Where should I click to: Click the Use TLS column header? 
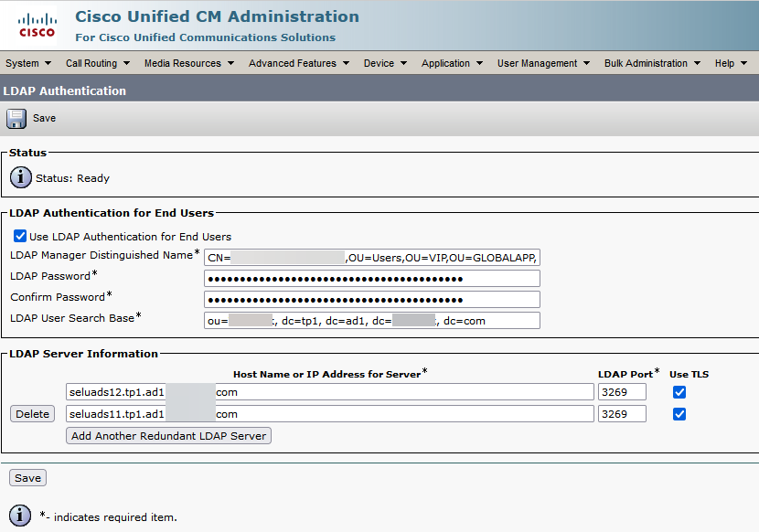pos(689,374)
